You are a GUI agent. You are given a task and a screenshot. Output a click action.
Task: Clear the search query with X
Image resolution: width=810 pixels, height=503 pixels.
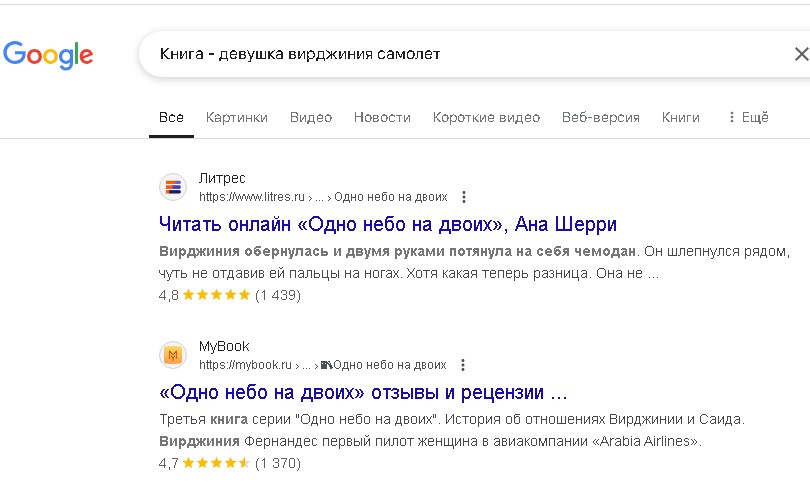(801, 54)
